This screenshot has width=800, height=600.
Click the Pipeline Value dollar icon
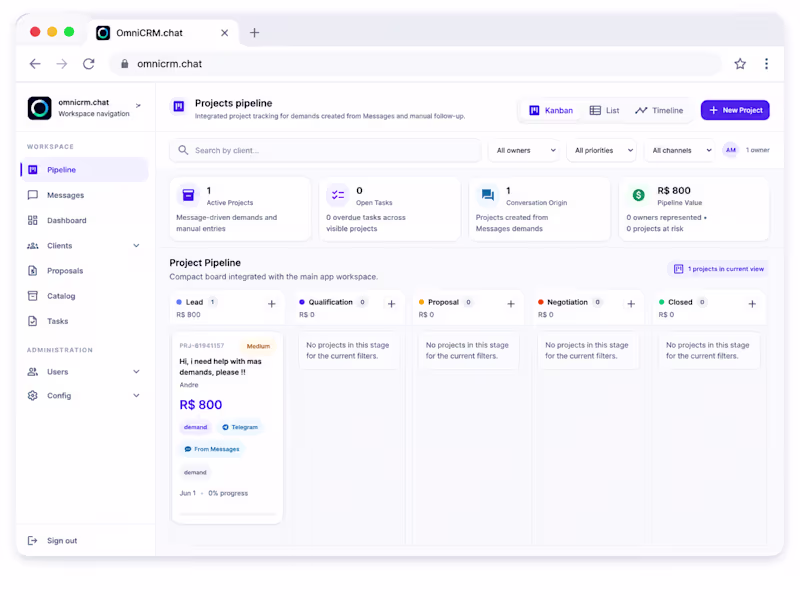(x=638, y=195)
